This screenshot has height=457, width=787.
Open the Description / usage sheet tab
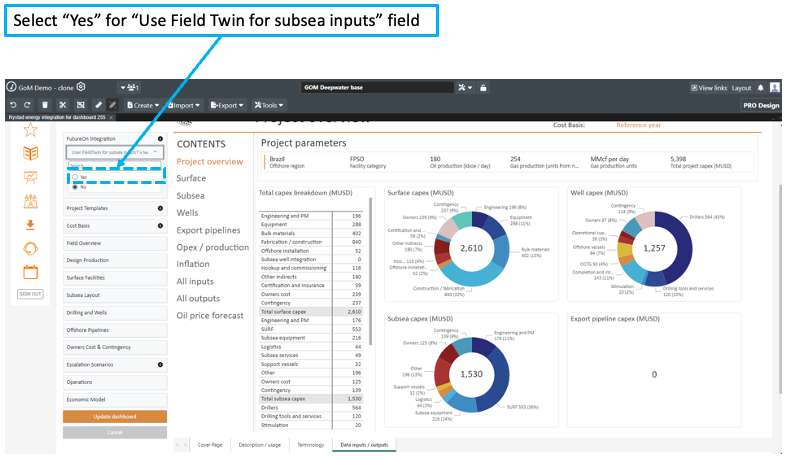click(x=259, y=445)
